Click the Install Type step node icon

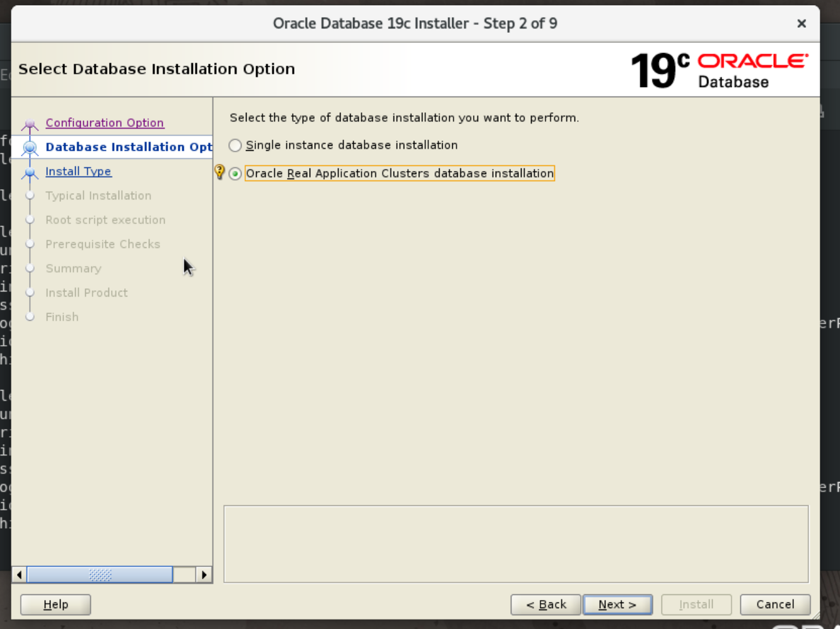point(30,172)
